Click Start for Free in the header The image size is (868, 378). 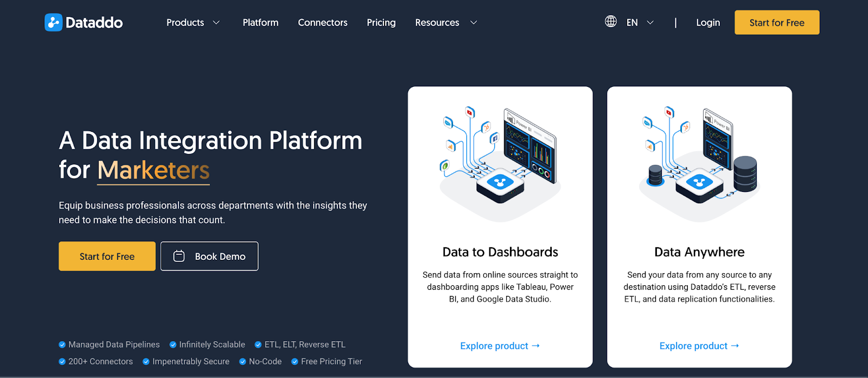(777, 22)
